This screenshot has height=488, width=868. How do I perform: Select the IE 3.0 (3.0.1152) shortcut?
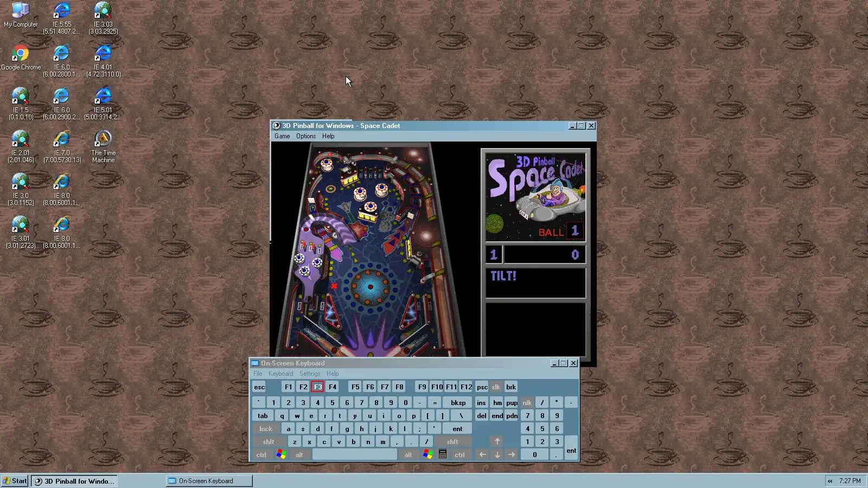(21, 189)
